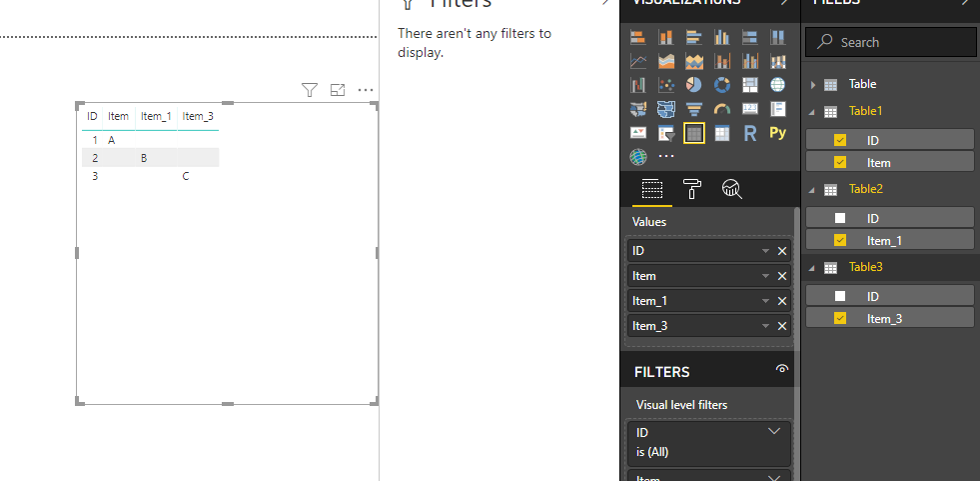
Task: Select the Line chart visualization
Action: (x=638, y=61)
